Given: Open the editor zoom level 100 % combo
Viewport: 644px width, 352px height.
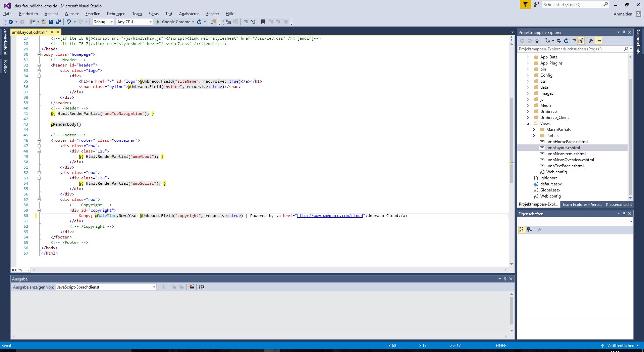Looking at the screenshot, I should pyautogui.click(x=20, y=270).
